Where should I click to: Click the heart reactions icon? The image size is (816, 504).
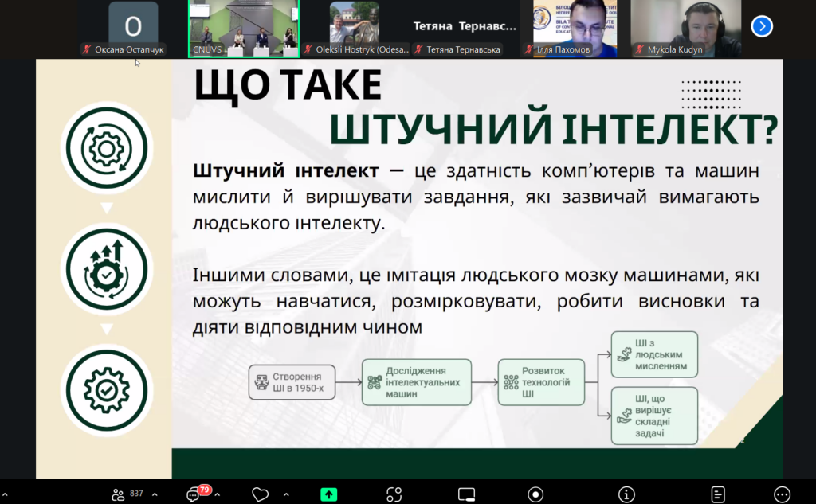tap(260, 494)
